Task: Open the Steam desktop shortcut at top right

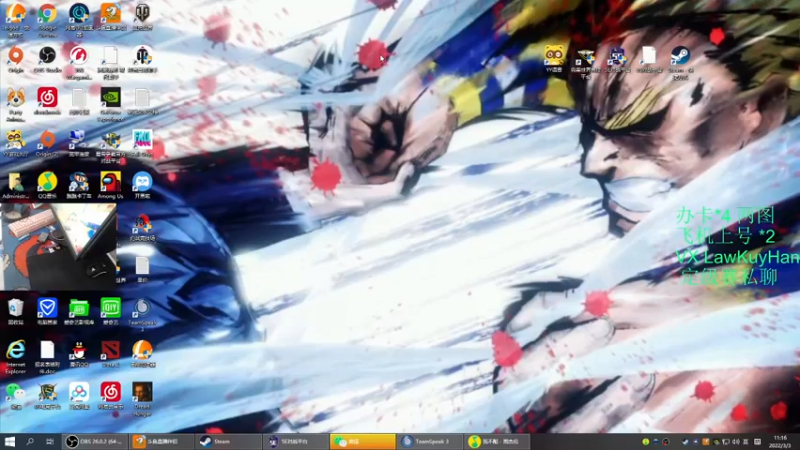Action: click(680, 62)
